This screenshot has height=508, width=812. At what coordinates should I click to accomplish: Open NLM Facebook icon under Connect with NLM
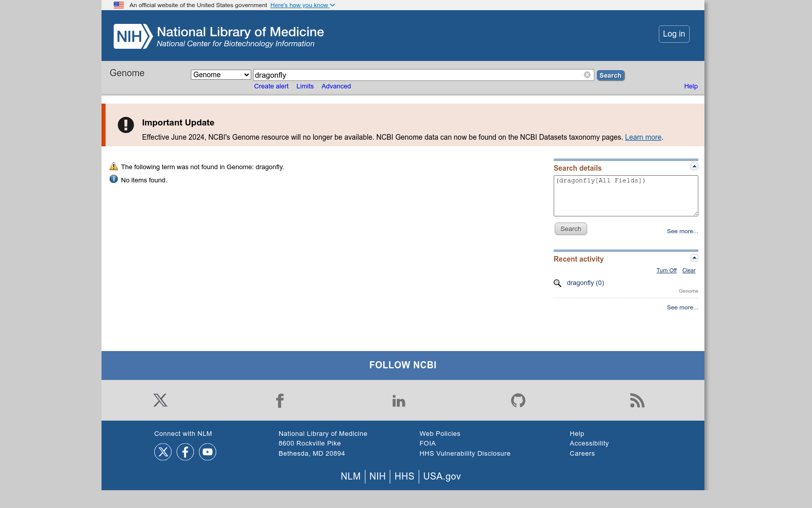pyautogui.click(x=185, y=452)
